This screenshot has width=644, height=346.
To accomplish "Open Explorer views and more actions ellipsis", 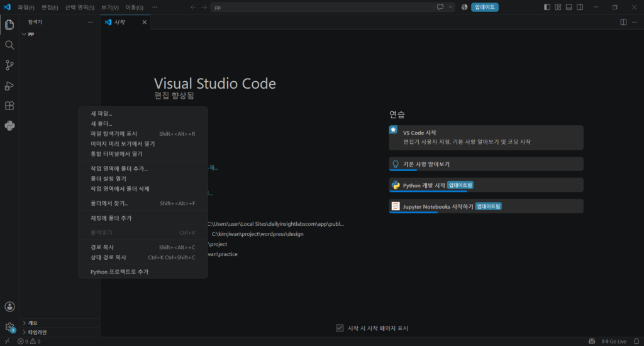I will [x=91, y=22].
